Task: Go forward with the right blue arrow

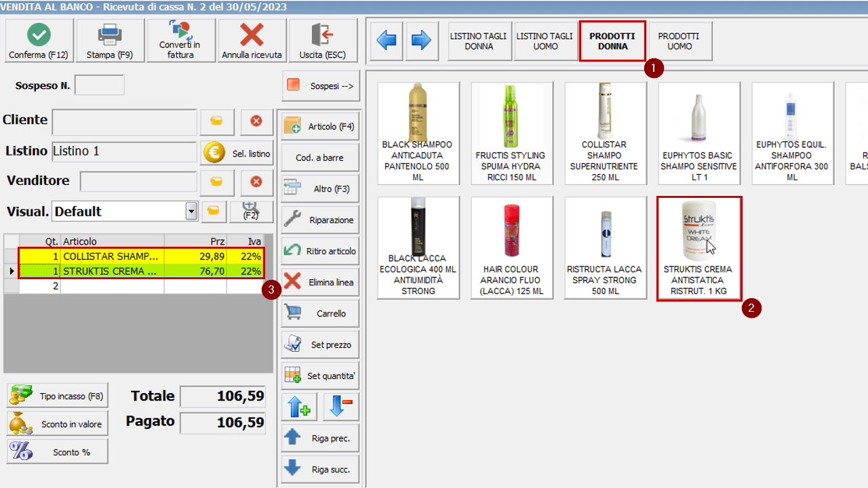Action: pyautogui.click(x=421, y=41)
